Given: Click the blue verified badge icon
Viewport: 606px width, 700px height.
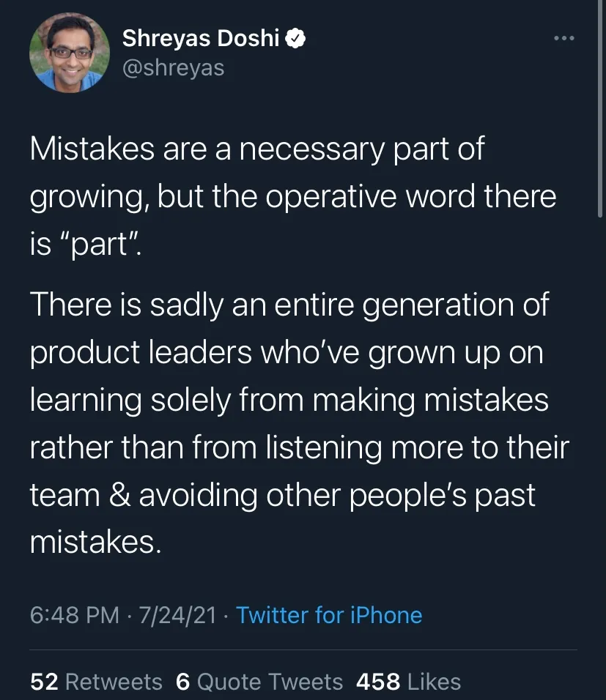Looking at the screenshot, I should click(295, 38).
